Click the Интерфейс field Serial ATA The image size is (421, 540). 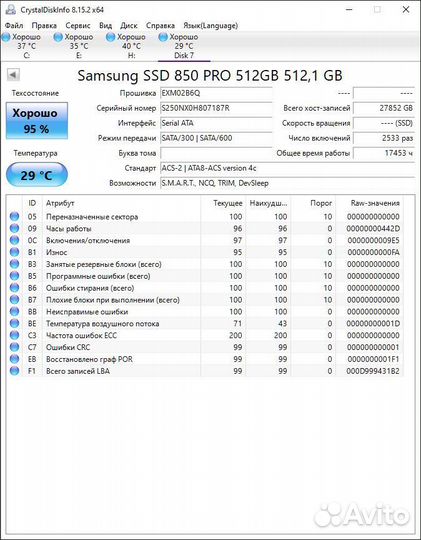216,123
